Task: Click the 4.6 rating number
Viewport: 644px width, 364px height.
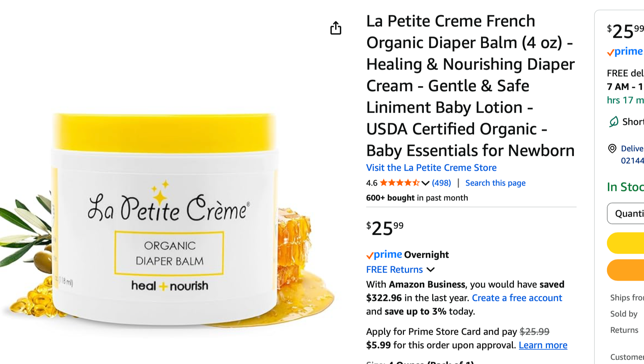Action: click(372, 183)
